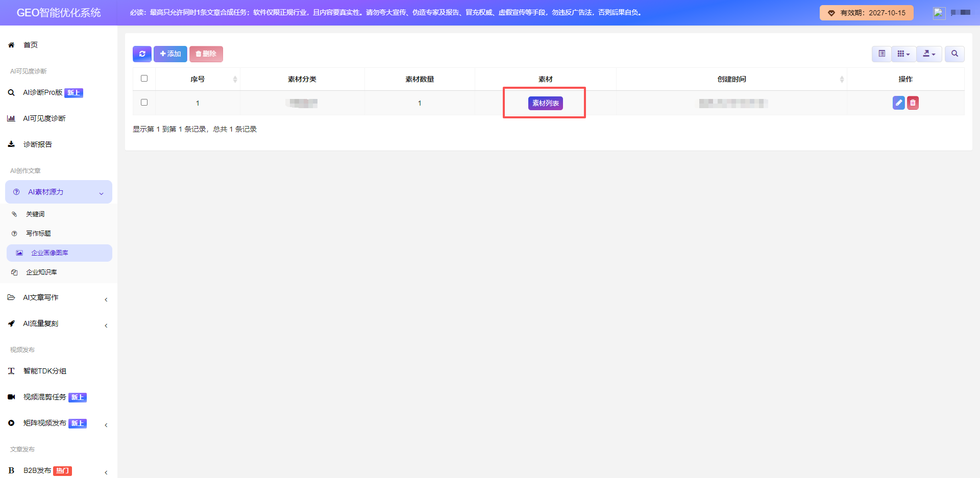This screenshot has width=980, height=478.
Task: Open the columns grid dropdown
Action: [903, 54]
